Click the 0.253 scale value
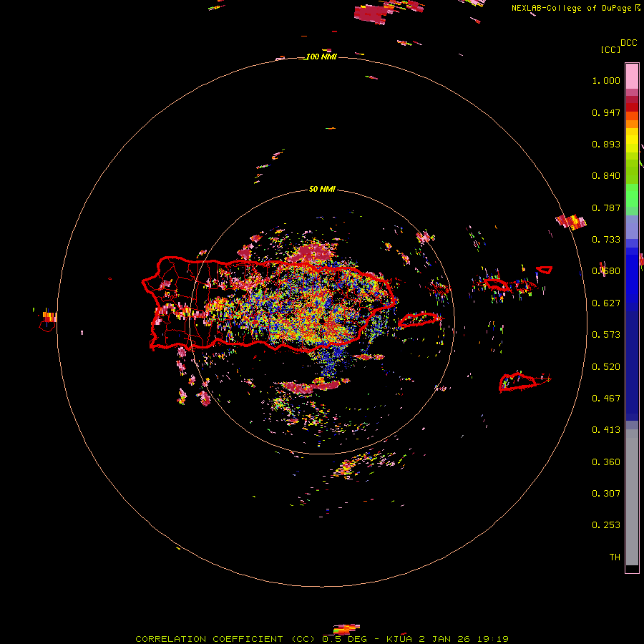 (606, 525)
